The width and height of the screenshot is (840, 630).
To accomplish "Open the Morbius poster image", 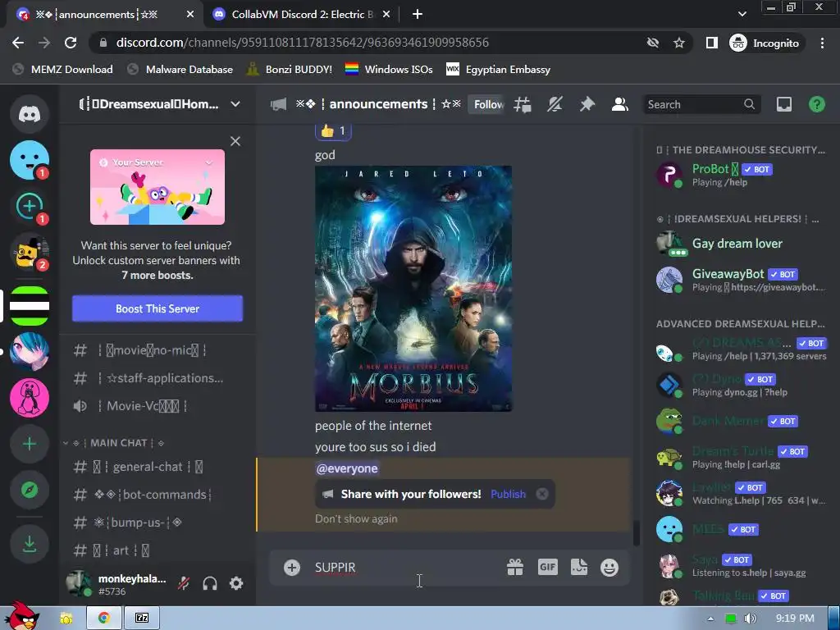I will click(413, 289).
